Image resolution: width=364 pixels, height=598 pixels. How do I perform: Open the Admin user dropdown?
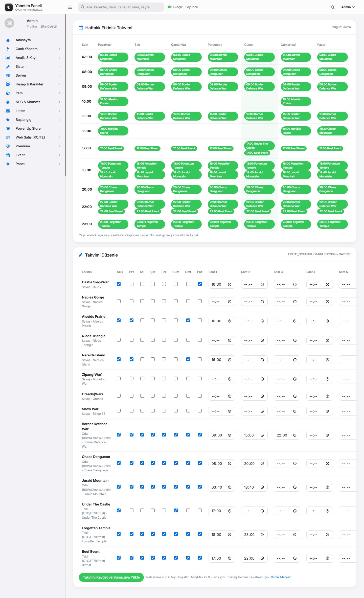(348, 7)
